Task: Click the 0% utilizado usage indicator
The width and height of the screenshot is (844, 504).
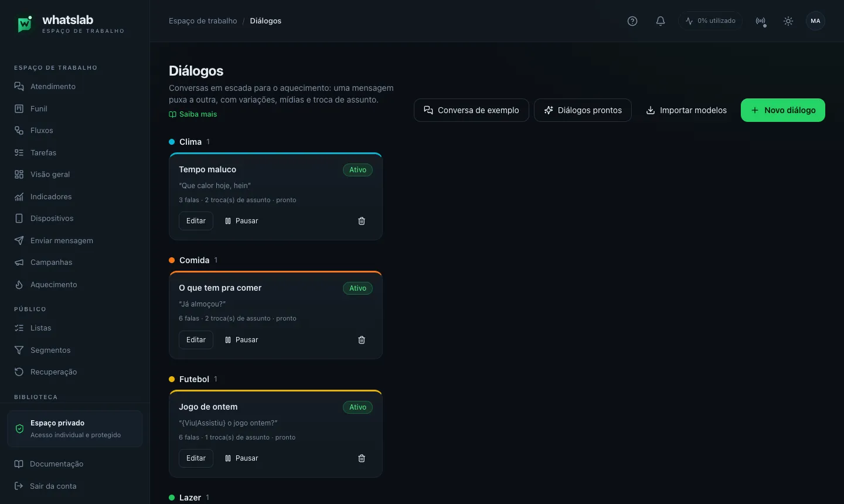Action: 710,21
